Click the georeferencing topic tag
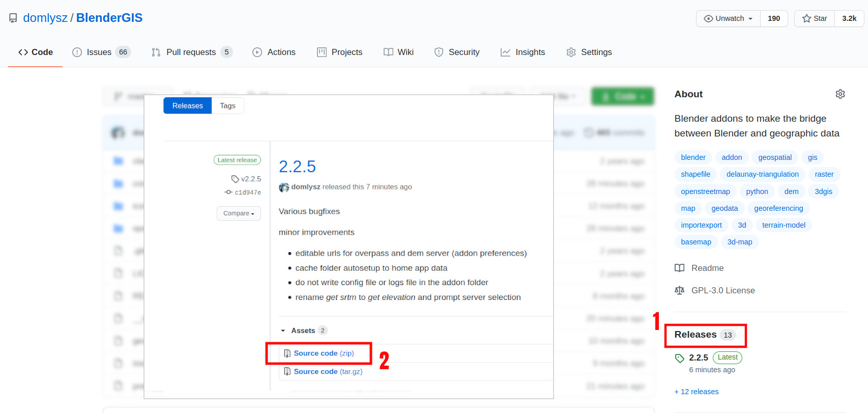The image size is (868, 413). click(x=778, y=208)
